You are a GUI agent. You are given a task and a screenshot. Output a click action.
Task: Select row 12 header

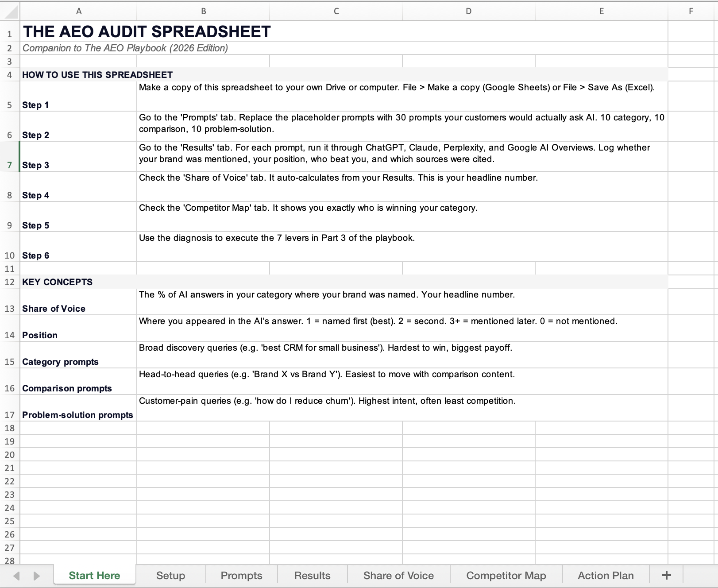coord(10,282)
